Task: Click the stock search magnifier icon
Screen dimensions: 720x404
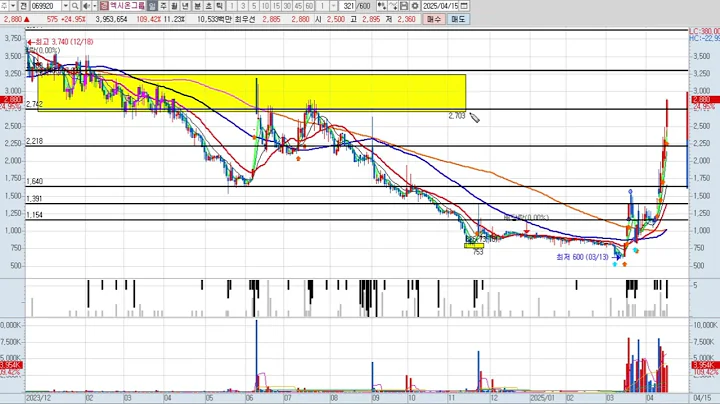Action: pyautogui.click(x=75, y=6)
